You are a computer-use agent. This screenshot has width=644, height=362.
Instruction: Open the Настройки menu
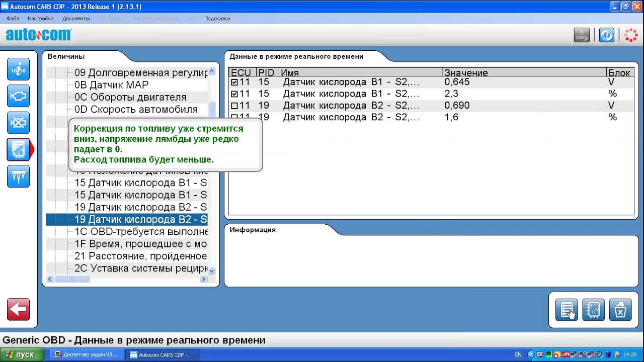[41, 19]
